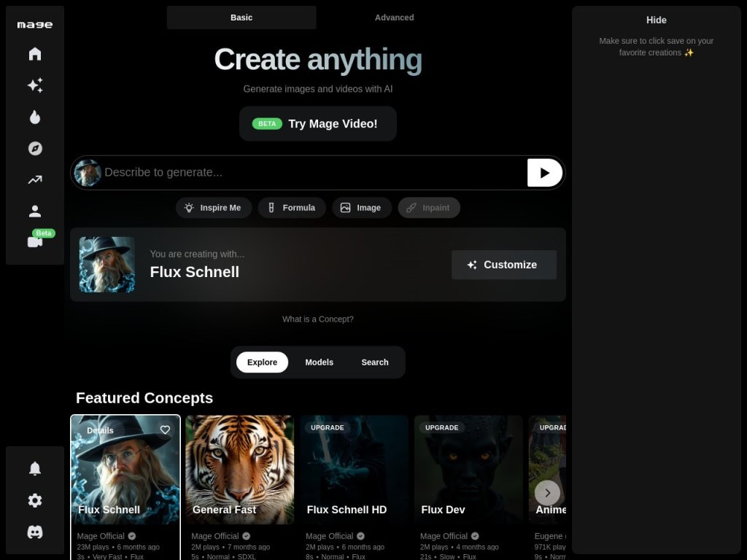Select the Models tab
This screenshot has width=747, height=560.
pos(319,362)
